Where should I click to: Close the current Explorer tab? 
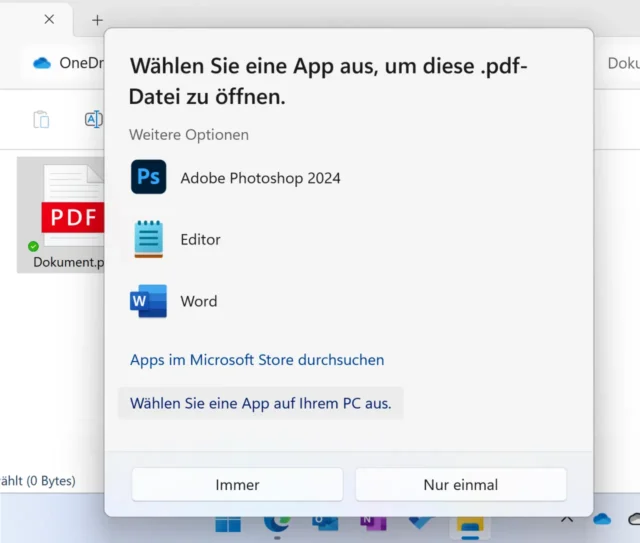(x=50, y=20)
